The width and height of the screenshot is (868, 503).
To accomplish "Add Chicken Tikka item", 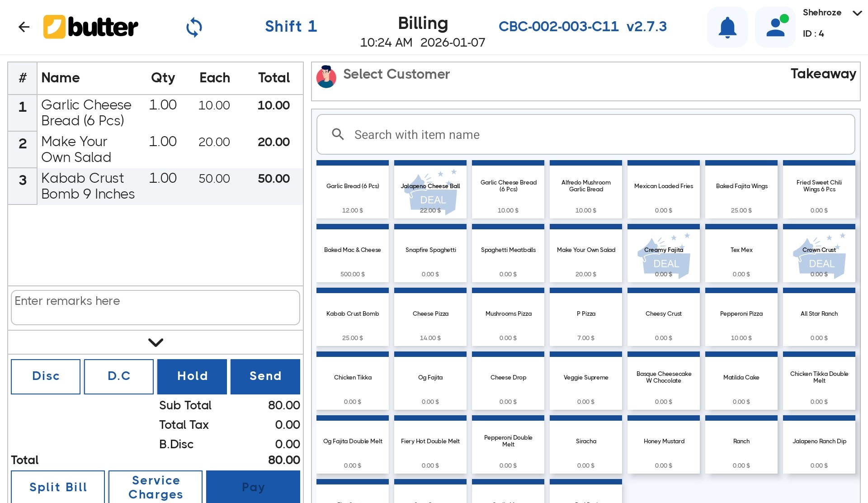I will point(353,381).
